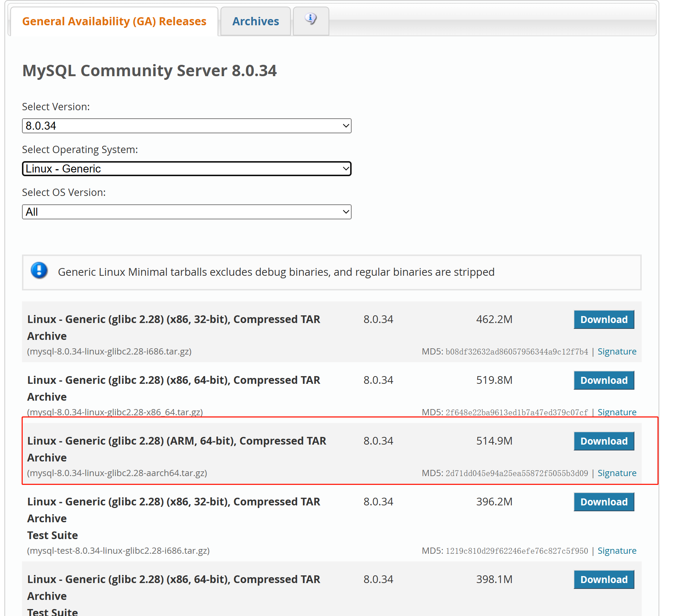682x616 pixels.
Task: Click the 396.2M file size value
Action: 494,502
